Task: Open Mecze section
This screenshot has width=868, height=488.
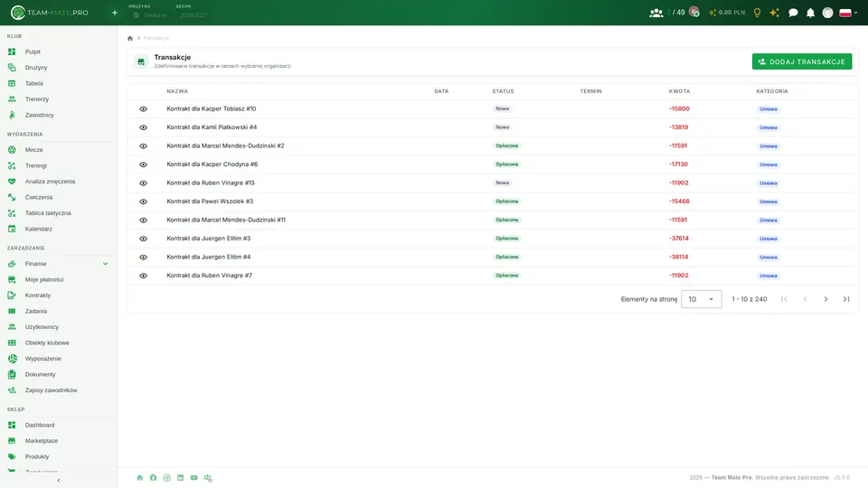Action: (33, 150)
